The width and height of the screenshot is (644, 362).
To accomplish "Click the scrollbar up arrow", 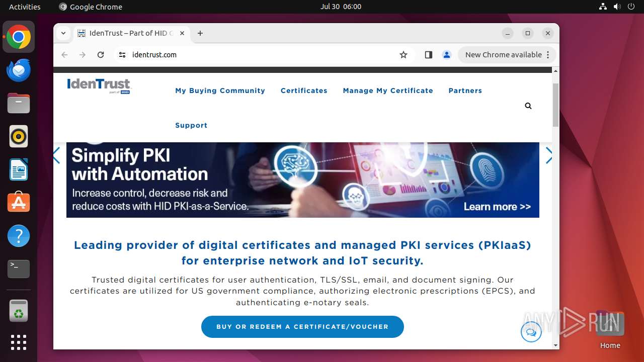I will (555, 71).
